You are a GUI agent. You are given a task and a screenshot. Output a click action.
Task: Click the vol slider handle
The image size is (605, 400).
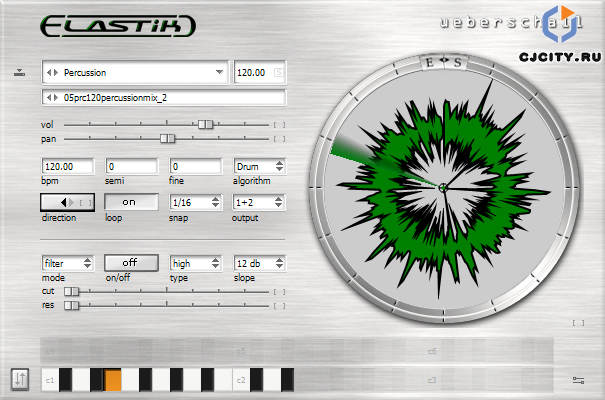coord(205,124)
